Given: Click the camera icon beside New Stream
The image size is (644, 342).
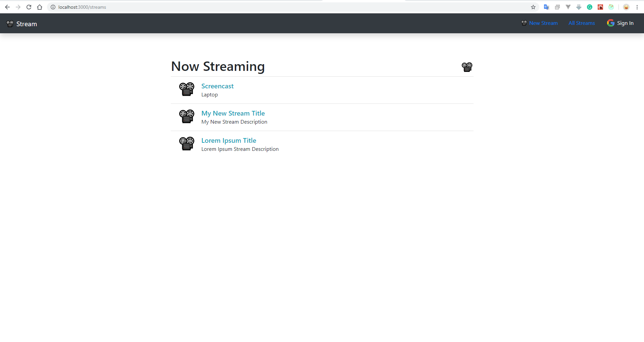Looking at the screenshot, I should 524,23.
